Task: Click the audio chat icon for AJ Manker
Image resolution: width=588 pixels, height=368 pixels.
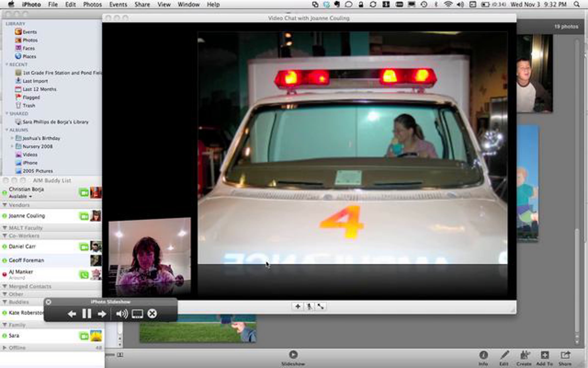Action: click(84, 275)
